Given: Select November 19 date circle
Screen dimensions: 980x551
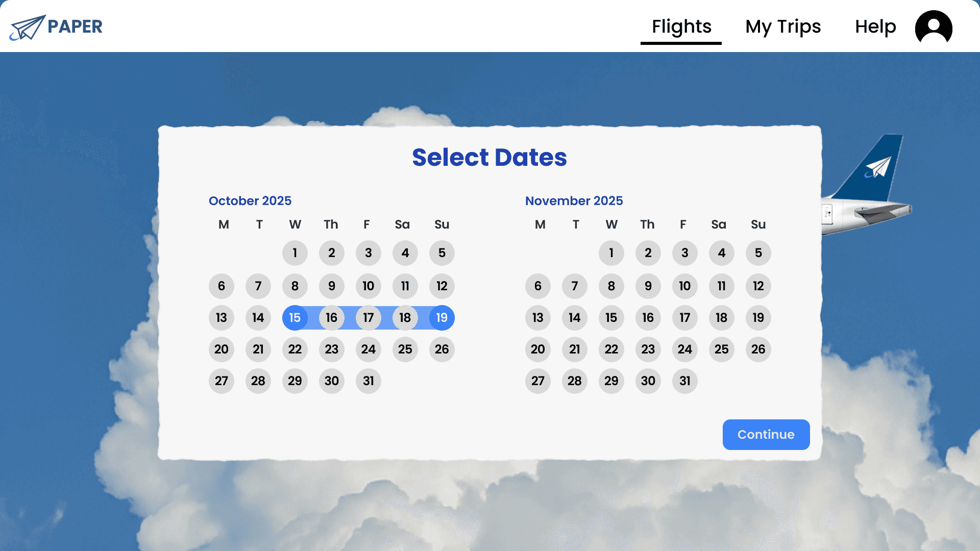Looking at the screenshot, I should [x=758, y=318].
